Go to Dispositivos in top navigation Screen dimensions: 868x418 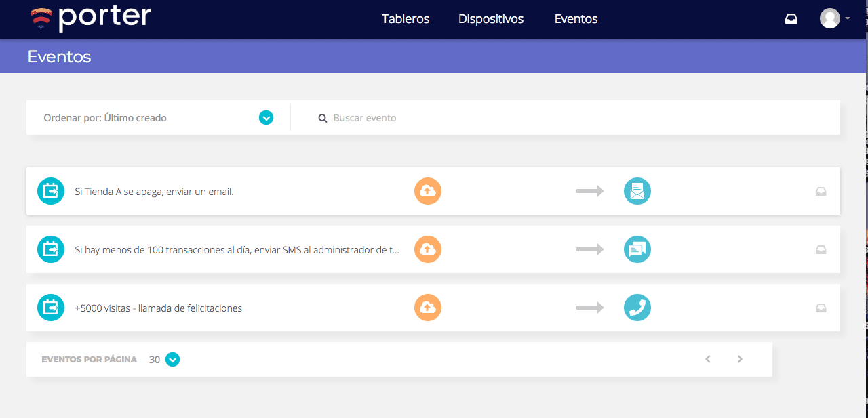click(x=491, y=19)
